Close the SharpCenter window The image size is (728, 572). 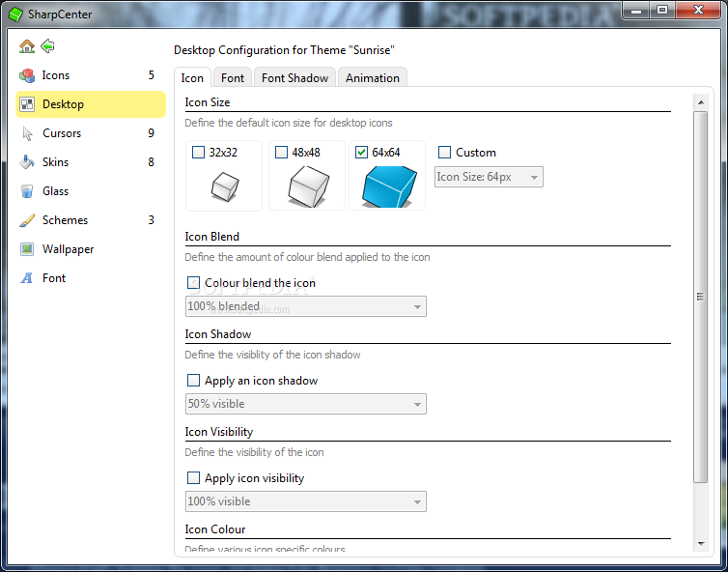click(698, 11)
